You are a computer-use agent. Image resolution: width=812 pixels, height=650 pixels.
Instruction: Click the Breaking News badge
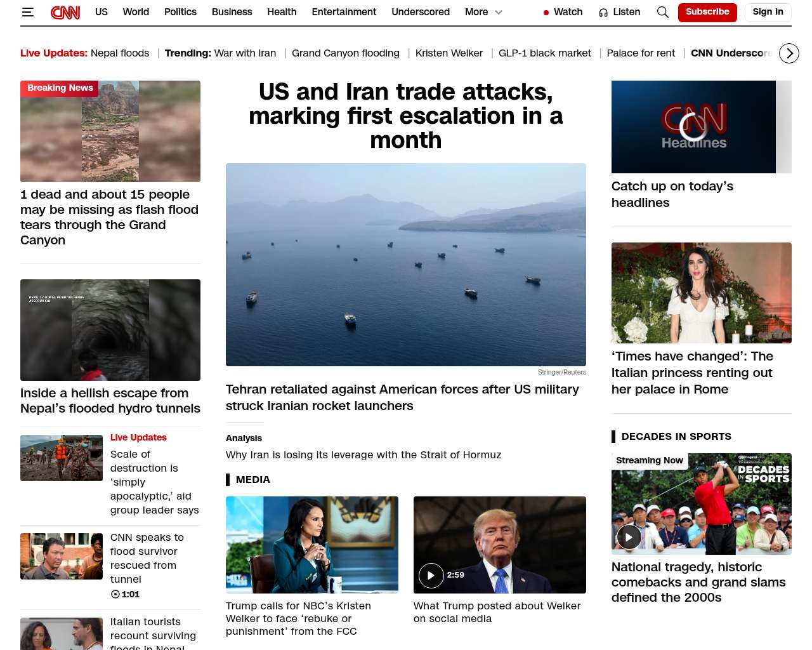[x=60, y=88]
